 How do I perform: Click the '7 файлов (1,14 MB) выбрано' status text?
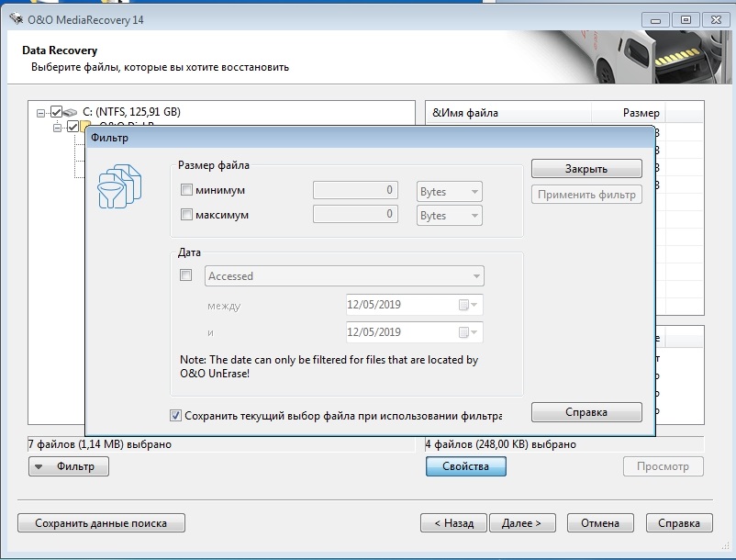tap(100, 444)
